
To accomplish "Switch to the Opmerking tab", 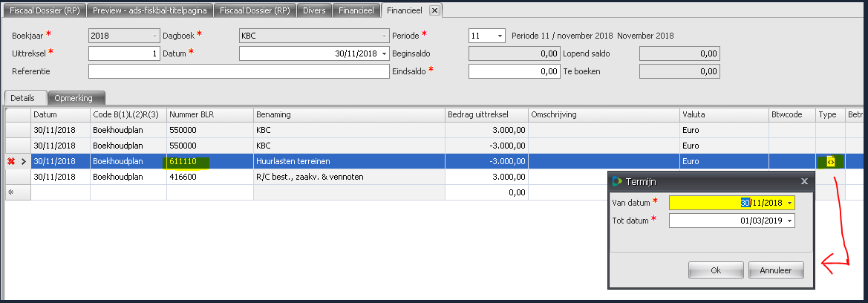I will [x=76, y=98].
